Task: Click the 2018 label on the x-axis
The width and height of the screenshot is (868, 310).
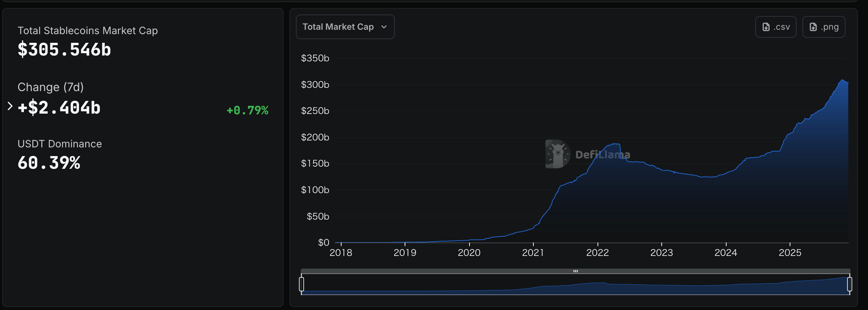Action: 341,253
